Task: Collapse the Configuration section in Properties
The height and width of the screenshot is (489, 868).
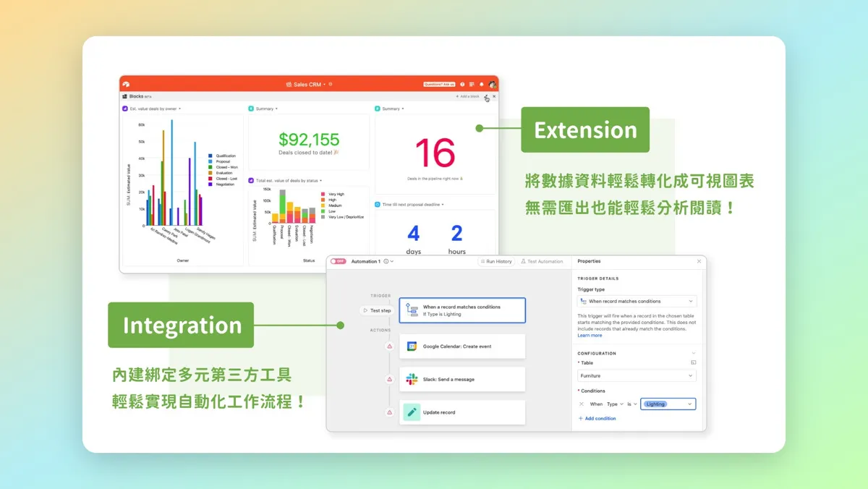Action: tap(694, 354)
